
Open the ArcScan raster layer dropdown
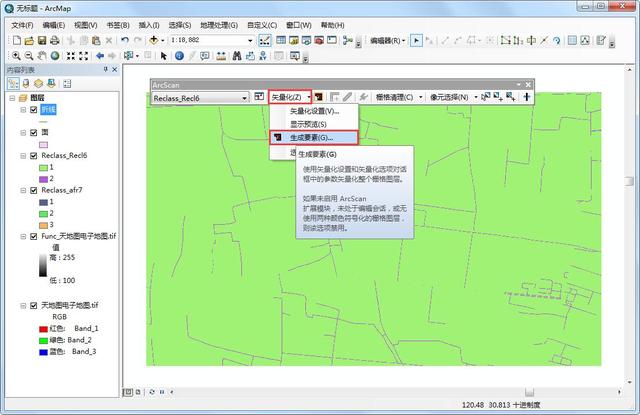coord(244,98)
